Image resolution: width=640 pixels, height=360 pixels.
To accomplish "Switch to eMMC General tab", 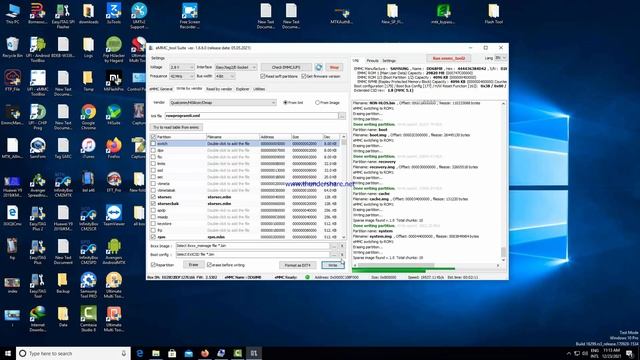I will pyautogui.click(x=161, y=89).
